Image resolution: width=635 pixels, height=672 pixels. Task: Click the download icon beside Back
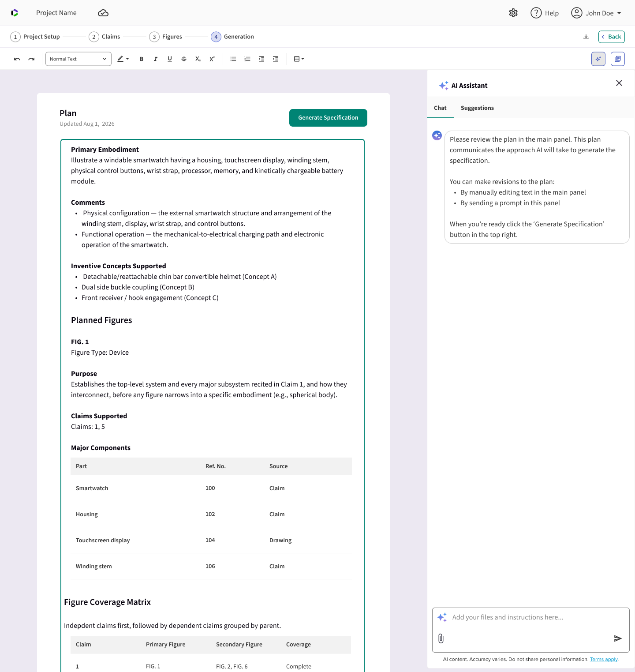(586, 37)
